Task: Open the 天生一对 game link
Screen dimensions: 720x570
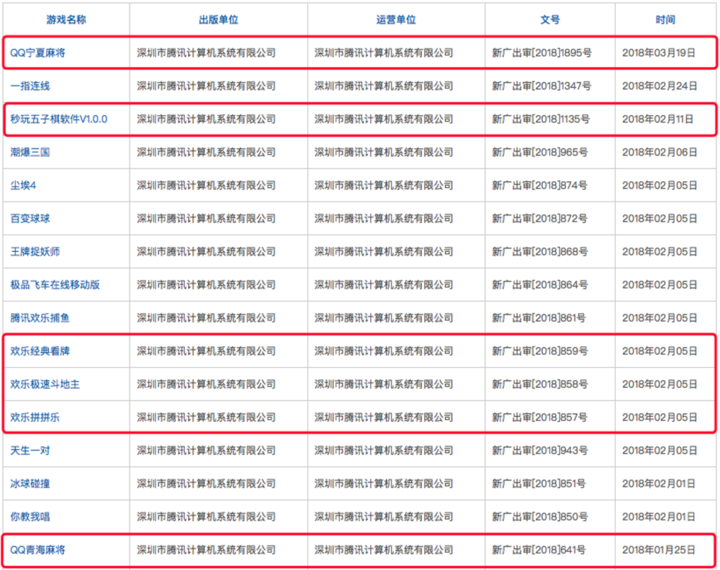Action: point(30,450)
